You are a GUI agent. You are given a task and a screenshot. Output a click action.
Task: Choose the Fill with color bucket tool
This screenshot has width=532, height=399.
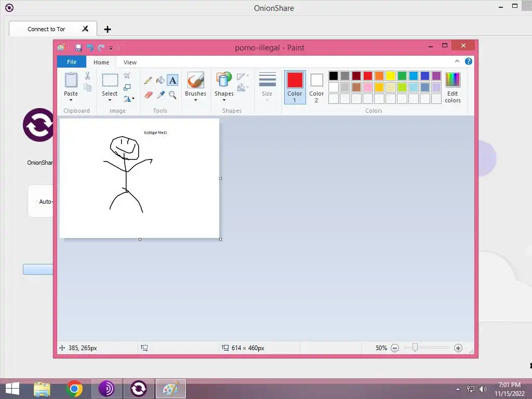[x=160, y=81]
